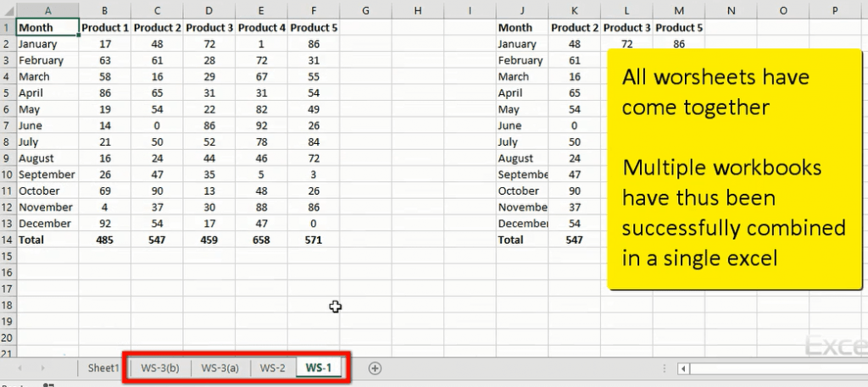868x387 pixels.
Task: Click the horizontal scrollbar left arrow
Action: [x=684, y=368]
